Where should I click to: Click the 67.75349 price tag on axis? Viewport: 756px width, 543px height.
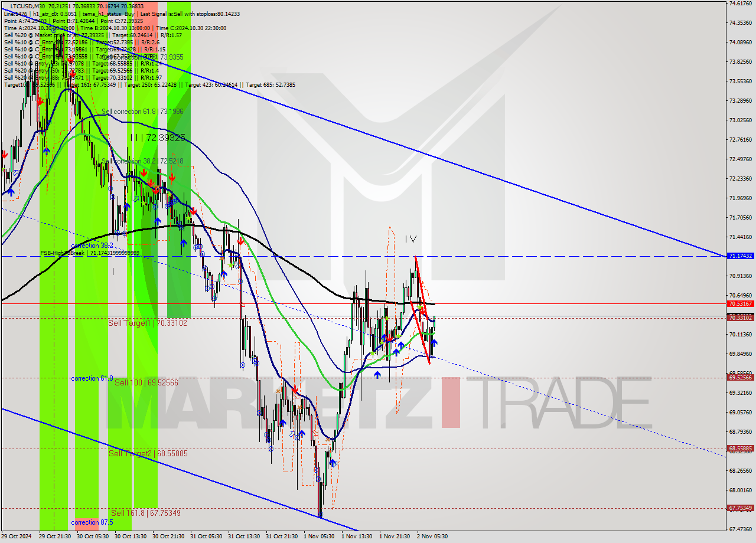(741, 508)
